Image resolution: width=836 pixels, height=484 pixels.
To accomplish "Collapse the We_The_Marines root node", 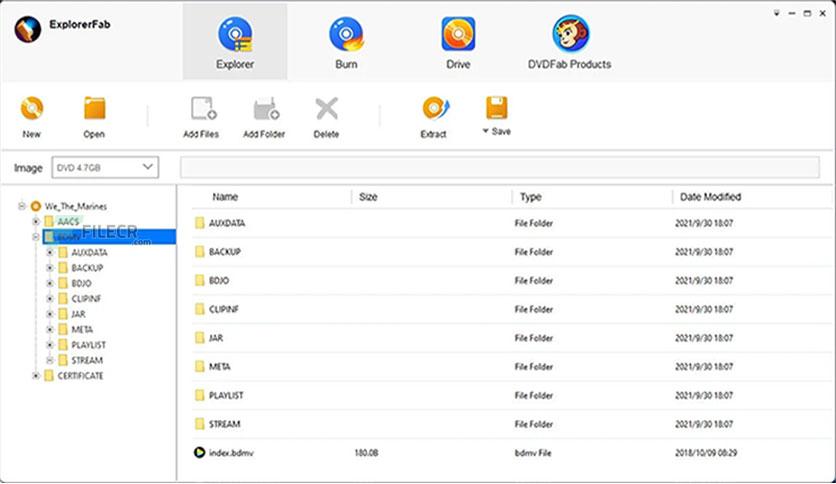I will click(22, 206).
